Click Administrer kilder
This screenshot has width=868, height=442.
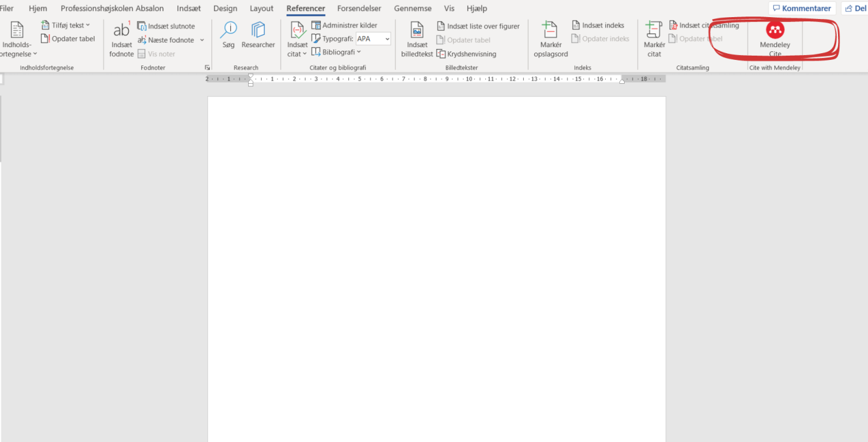pyautogui.click(x=344, y=25)
